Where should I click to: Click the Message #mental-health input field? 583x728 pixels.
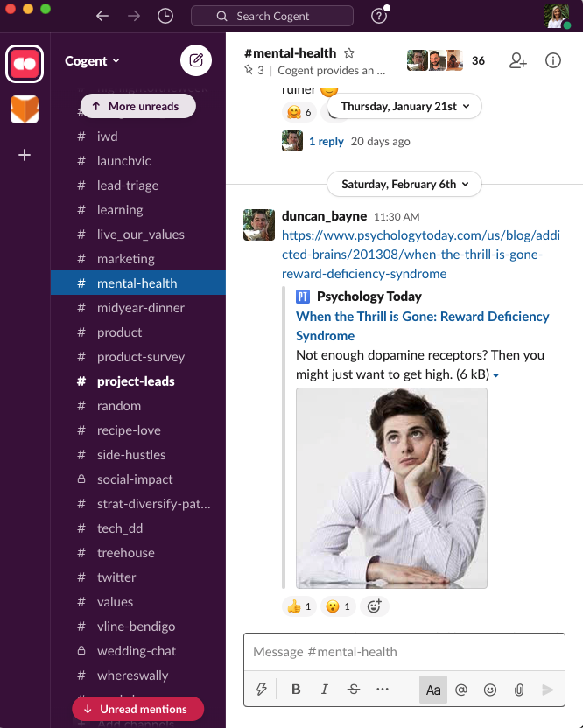tap(403, 652)
